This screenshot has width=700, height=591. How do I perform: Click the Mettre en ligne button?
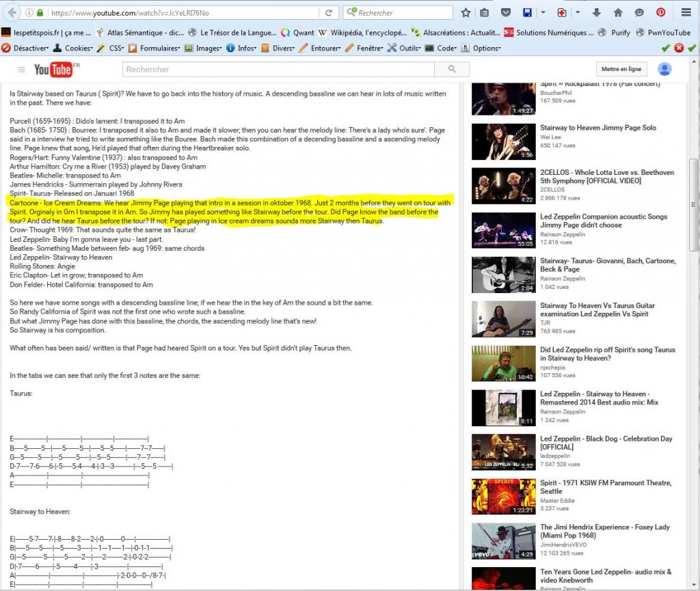[x=621, y=69]
